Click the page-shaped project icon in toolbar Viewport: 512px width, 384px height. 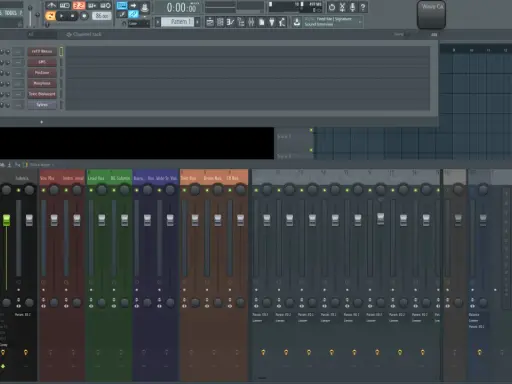(x=262, y=22)
